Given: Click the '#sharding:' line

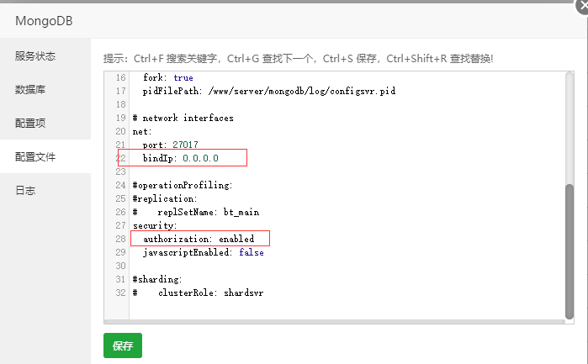Looking at the screenshot, I should point(157,279).
